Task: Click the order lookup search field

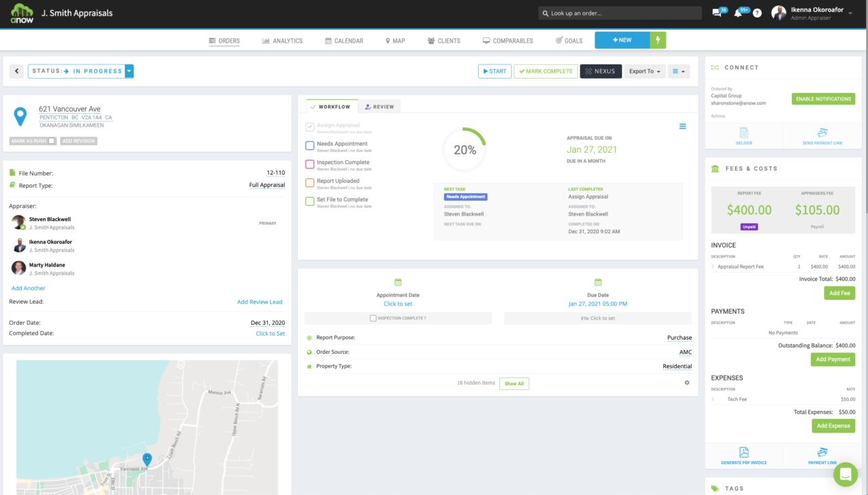Action: (x=620, y=13)
